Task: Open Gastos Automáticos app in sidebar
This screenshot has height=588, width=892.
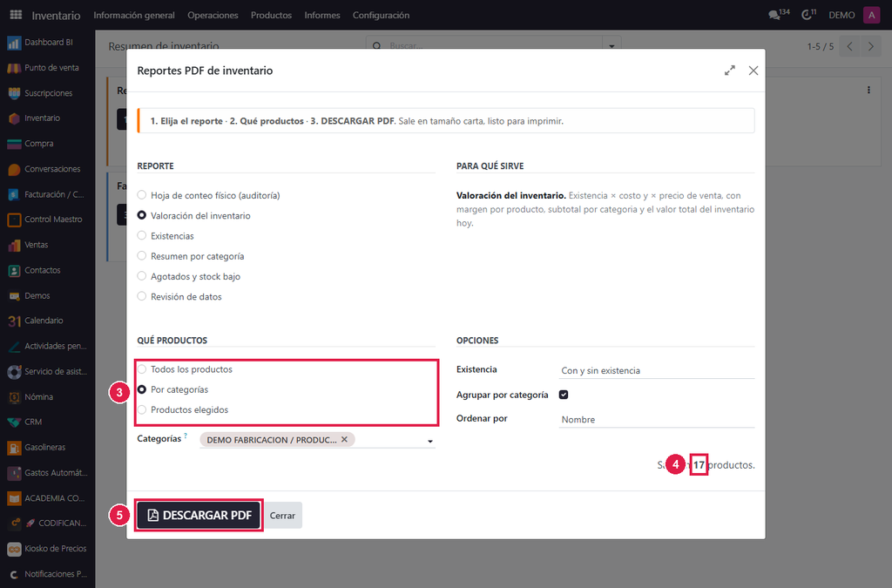Action: coord(48,472)
